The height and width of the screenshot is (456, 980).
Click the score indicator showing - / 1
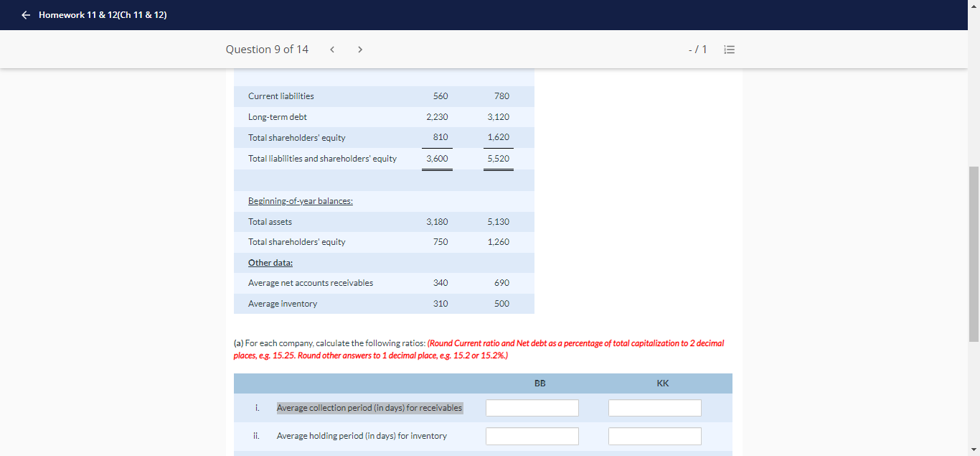click(x=697, y=49)
